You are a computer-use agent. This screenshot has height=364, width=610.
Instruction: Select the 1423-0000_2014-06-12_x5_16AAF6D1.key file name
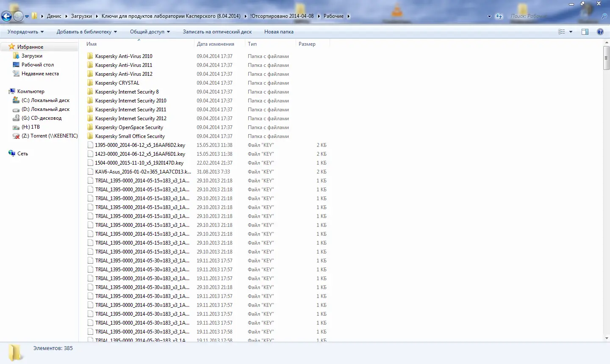[140, 154]
